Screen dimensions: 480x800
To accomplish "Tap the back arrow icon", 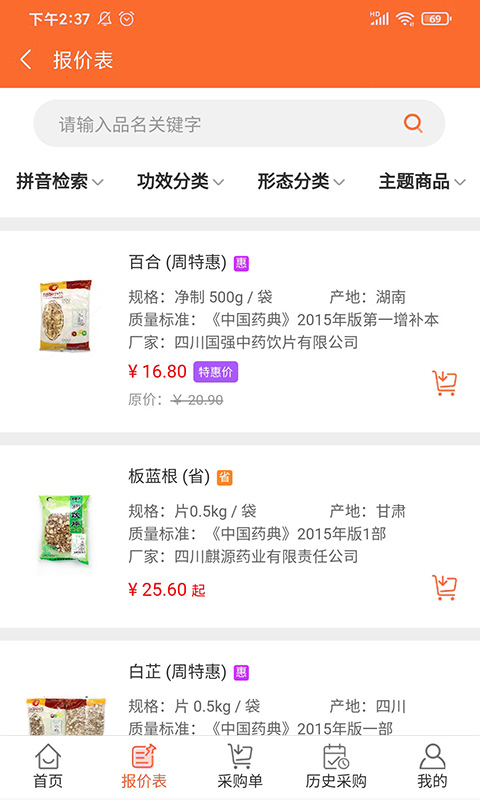I will 26,60.
